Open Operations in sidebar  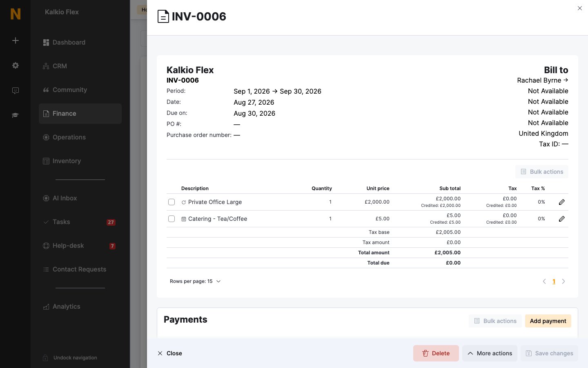80,137
